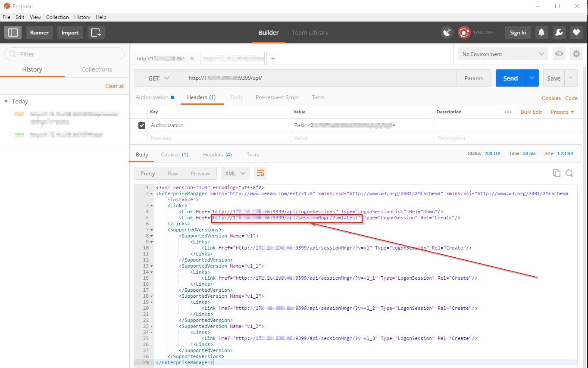Click the SYNC OFF sync icon
Viewport: 588px width, 368px height.
point(464,32)
